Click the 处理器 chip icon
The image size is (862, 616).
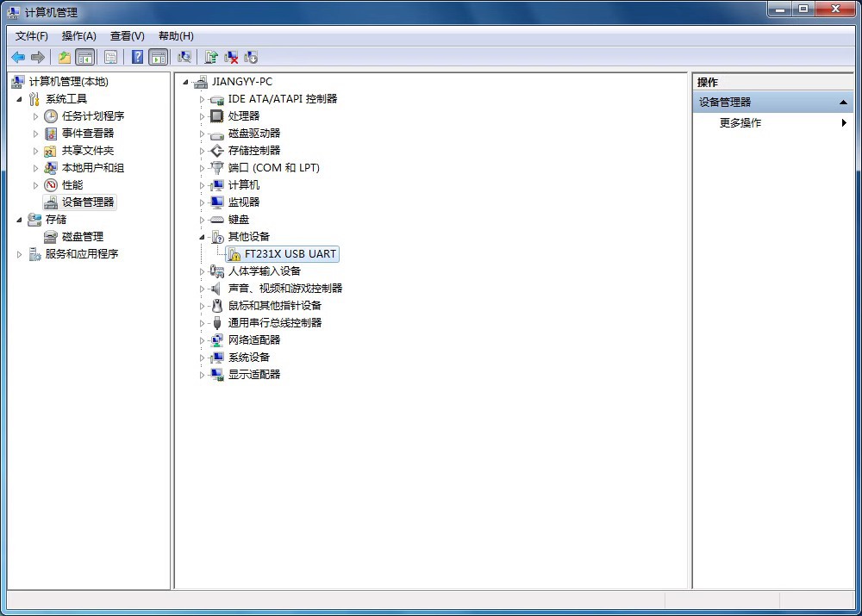pos(217,116)
